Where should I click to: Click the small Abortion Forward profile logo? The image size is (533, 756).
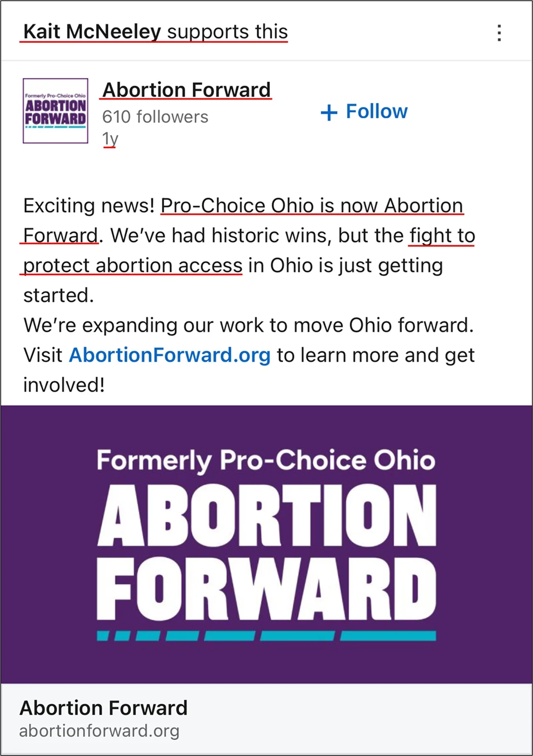point(56,111)
